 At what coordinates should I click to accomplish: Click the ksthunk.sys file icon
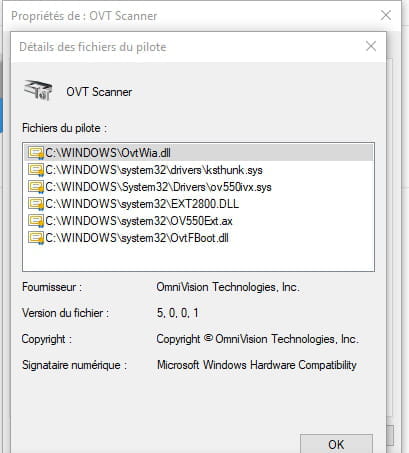pyautogui.click(x=36, y=170)
